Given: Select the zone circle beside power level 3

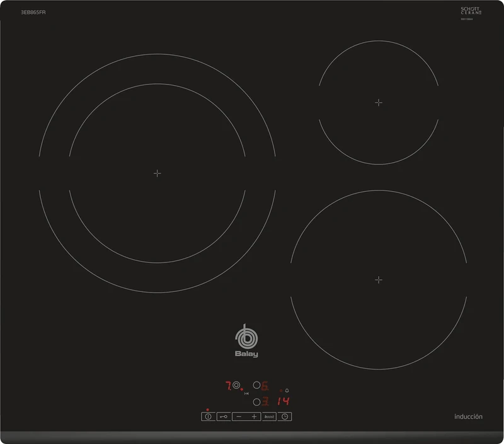Looking at the screenshot, I should [x=257, y=401].
